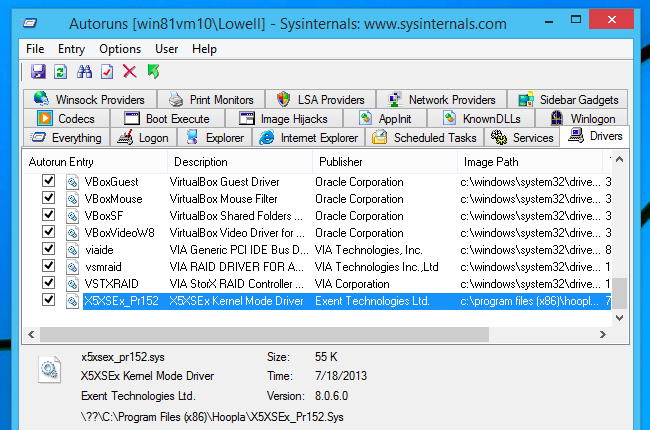Switch to the Everything tab

pyautogui.click(x=66, y=138)
